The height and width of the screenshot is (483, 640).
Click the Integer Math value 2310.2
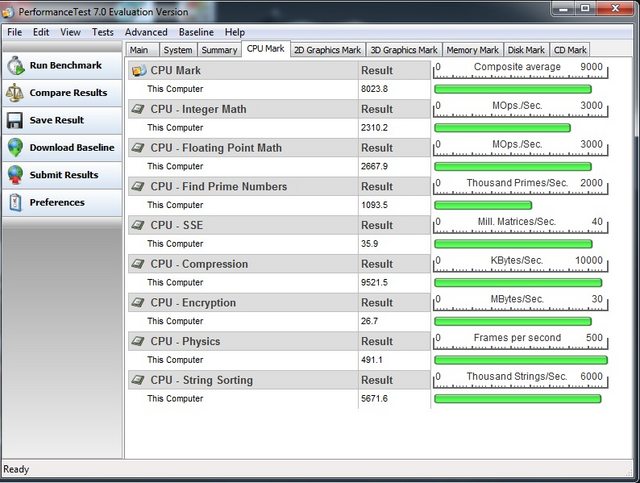click(374, 128)
